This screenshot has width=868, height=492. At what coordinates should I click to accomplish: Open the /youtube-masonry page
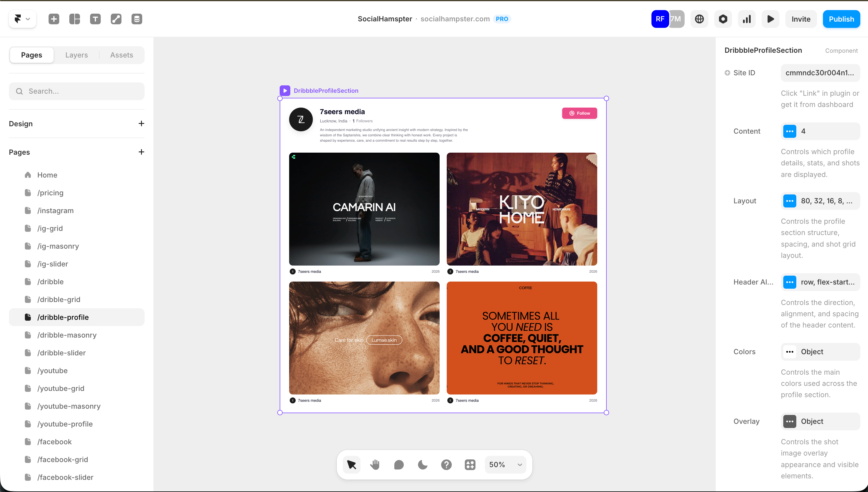coord(77,406)
